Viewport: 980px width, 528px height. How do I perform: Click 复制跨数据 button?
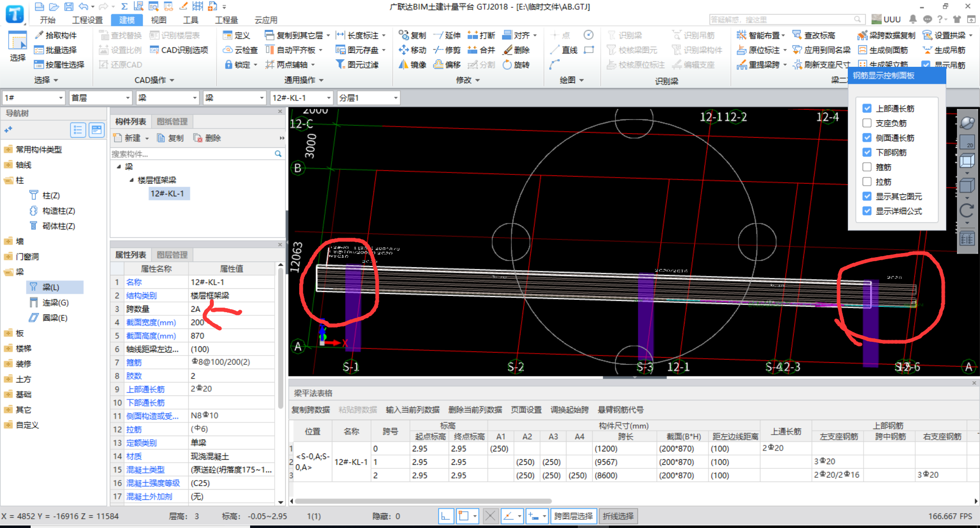pos(310,410)
